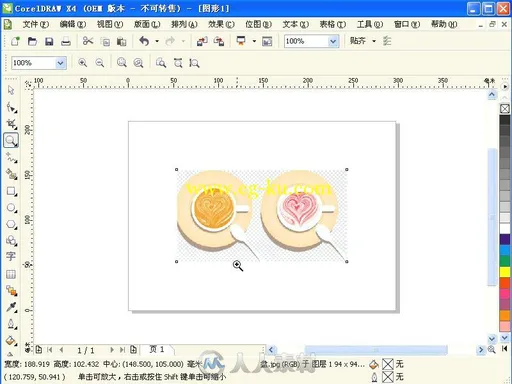Zoom to all objects

[x=138, y=63]
